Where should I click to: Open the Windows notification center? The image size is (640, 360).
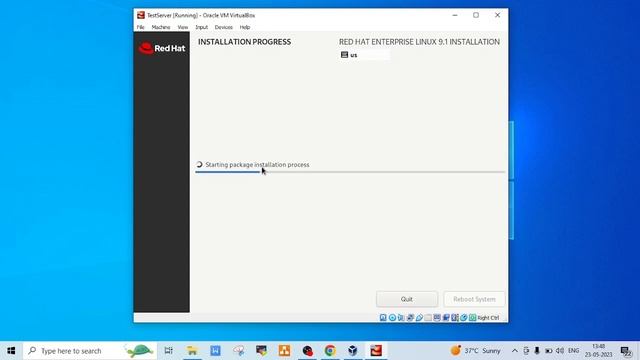[x=626, y=351]
